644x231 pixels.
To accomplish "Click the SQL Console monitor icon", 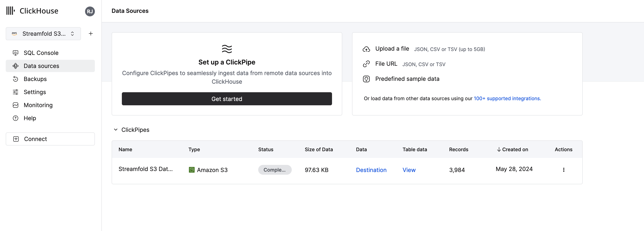I will click(16, 53).
